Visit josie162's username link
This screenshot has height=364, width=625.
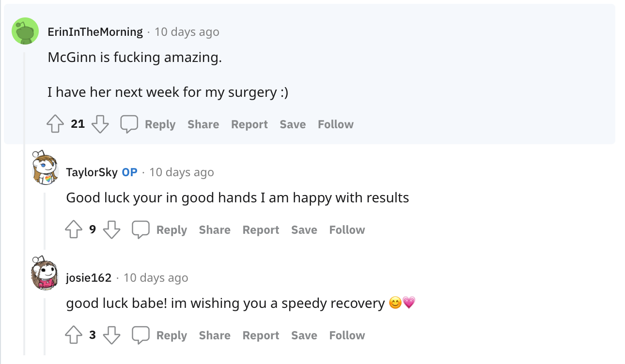pyautogui.click(x=89, y=278)
